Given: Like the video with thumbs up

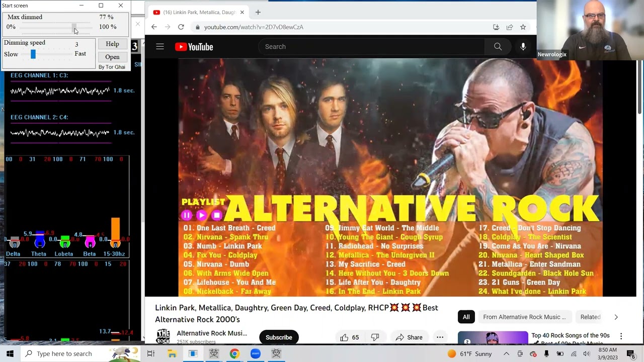Looking at the screenshot, I should [350, 337].
